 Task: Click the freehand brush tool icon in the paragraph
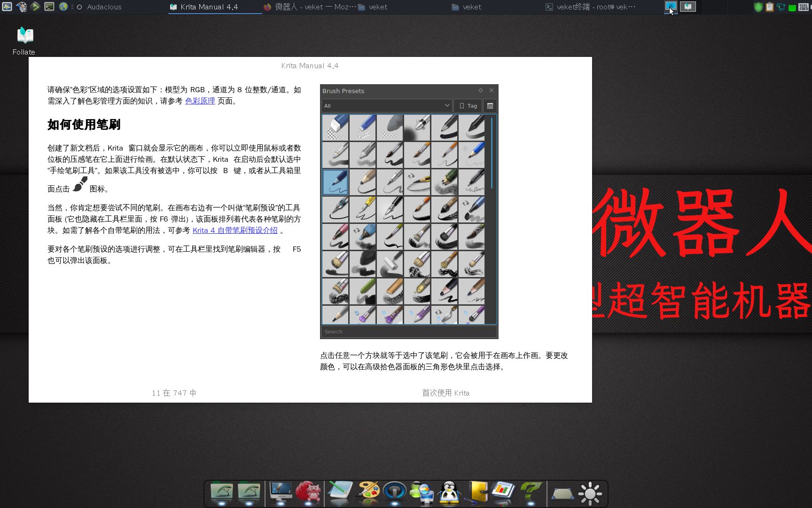(80, 184)
